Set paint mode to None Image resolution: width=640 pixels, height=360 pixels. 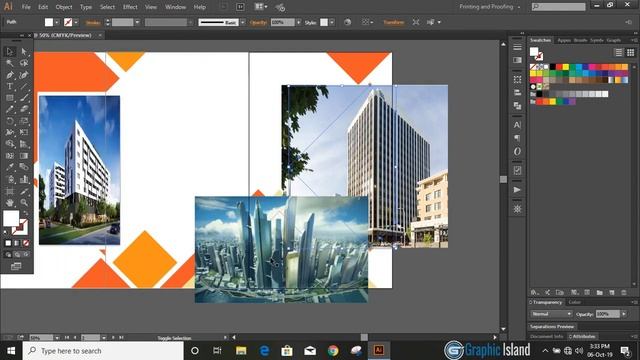[x=26, y=243]
